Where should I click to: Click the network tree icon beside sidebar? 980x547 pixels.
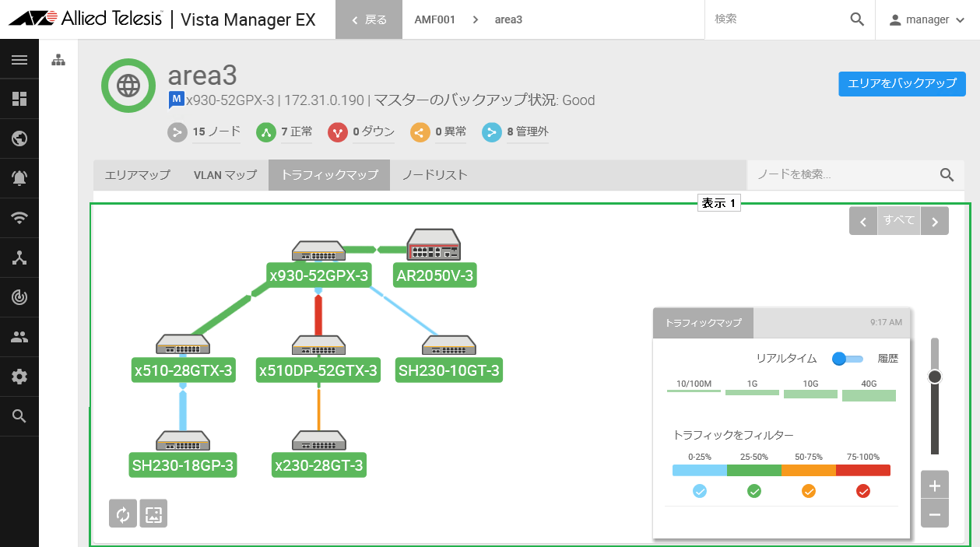tap(58, 60)
